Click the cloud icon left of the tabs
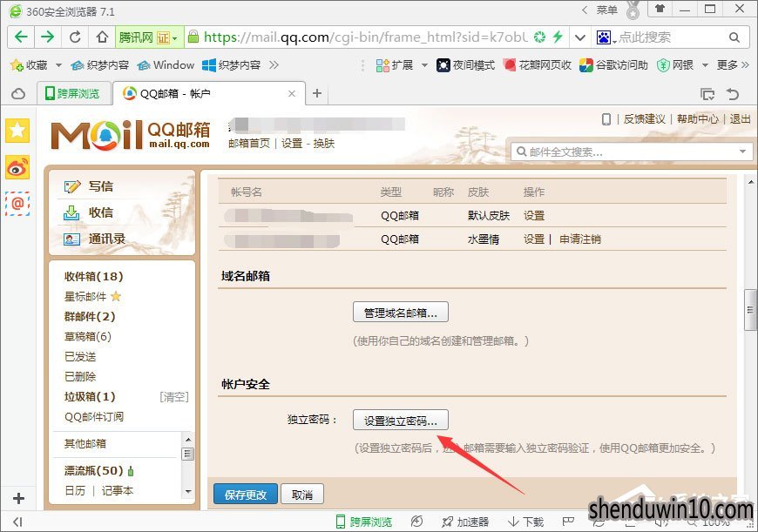Screen dimensions: 758x532 18,94
